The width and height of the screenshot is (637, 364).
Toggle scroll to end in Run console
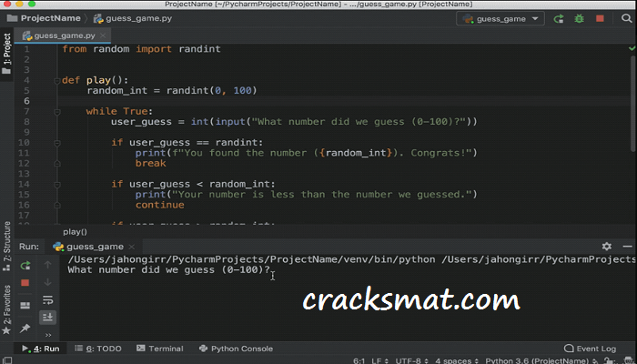pos(47,318)
